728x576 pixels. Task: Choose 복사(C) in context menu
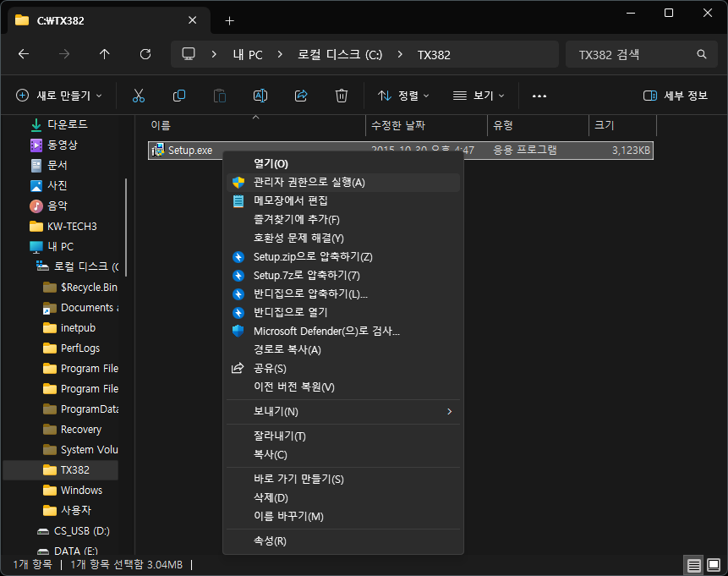click(343, 455)
